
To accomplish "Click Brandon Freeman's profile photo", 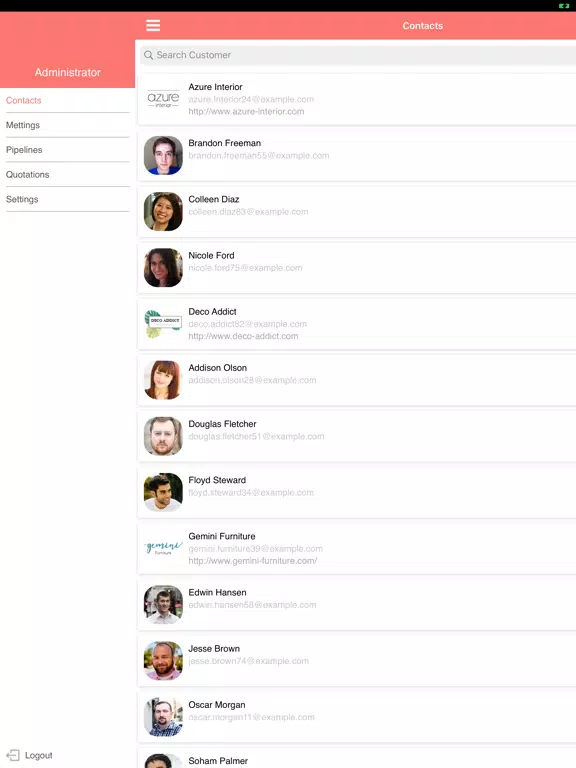I will point(163,155).
